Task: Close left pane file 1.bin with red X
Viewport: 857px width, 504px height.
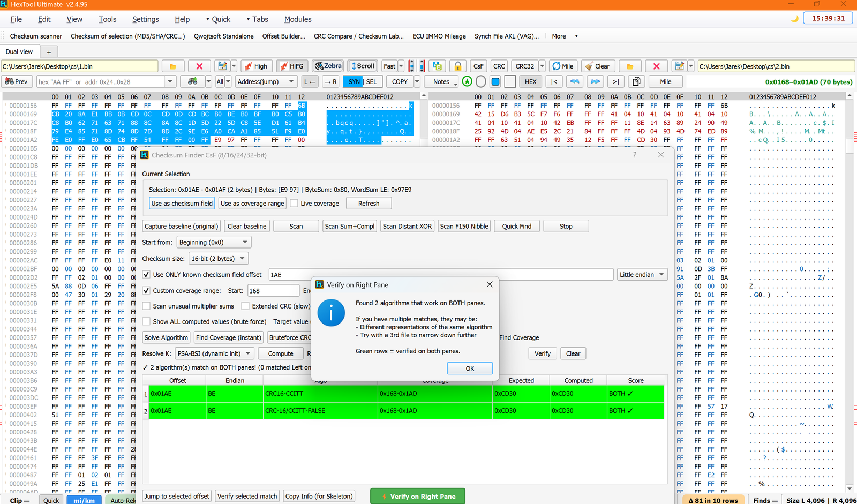Action: (199, 66)
